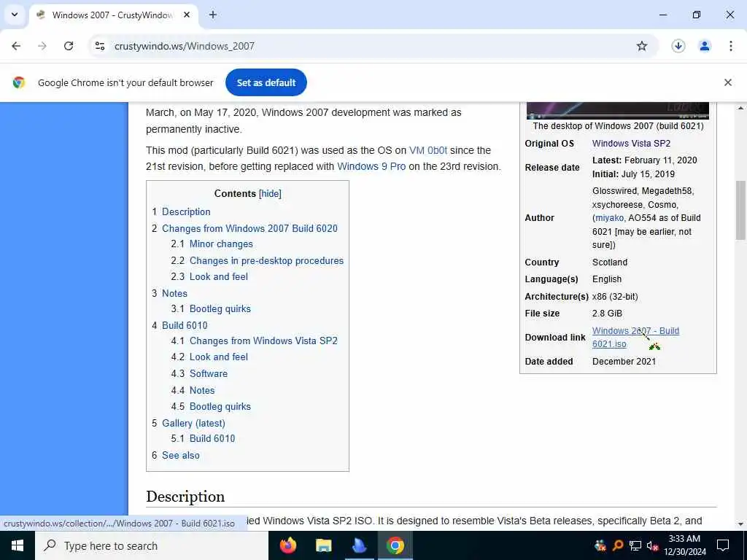The image size is (747, 560).
Task: Open the tab search dropdown arrow
Action: [15, 15]
